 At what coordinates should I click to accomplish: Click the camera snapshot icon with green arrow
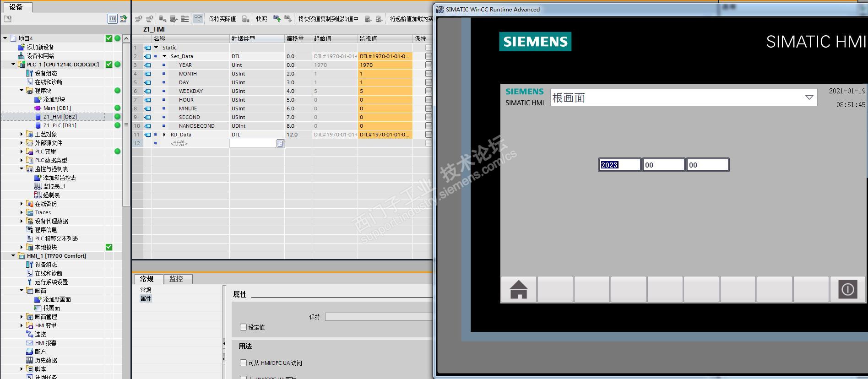click(277, 19)
